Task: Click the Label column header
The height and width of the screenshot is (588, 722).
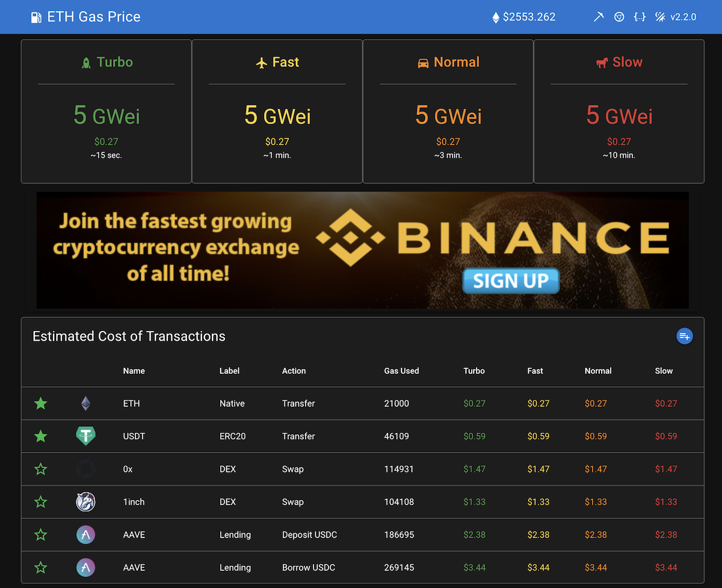Action: pyautogui.click(x=229, y=371)
